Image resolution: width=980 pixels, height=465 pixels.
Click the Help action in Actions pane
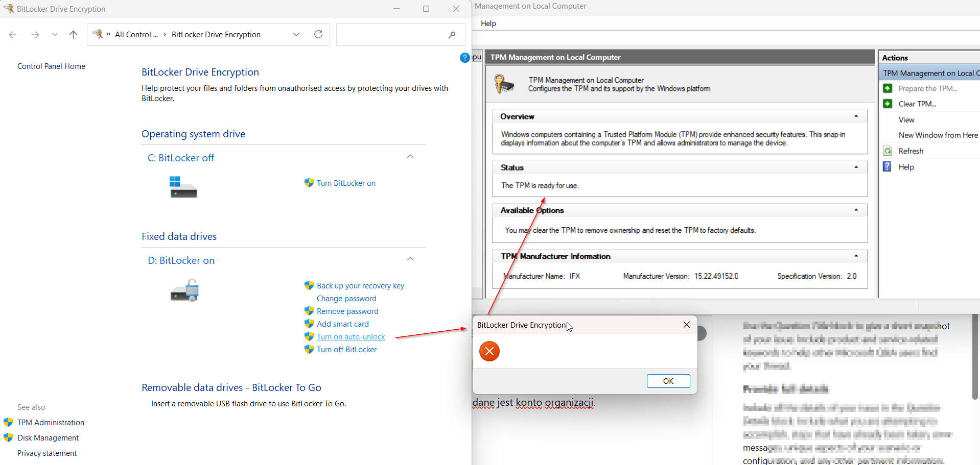pyautogui.click(x=906, y=167)
